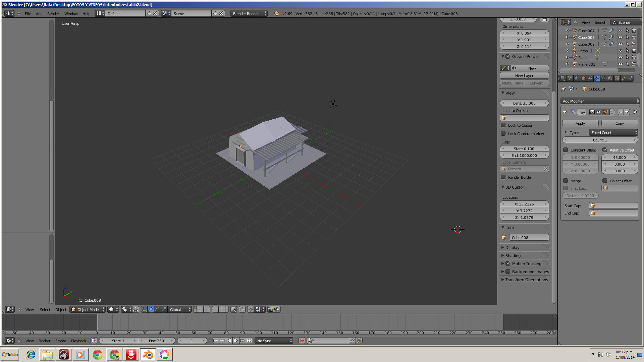Open the Window menu
The image size is (644, 362).
pyautogui.click(x=71, y=14)
